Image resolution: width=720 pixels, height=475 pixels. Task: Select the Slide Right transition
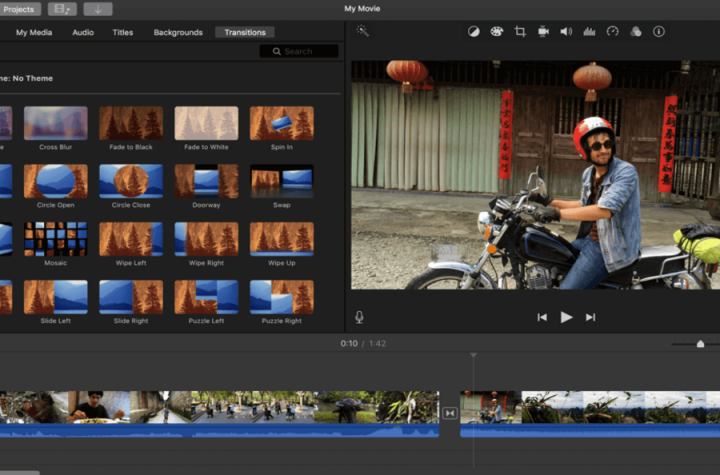point(131,297)
